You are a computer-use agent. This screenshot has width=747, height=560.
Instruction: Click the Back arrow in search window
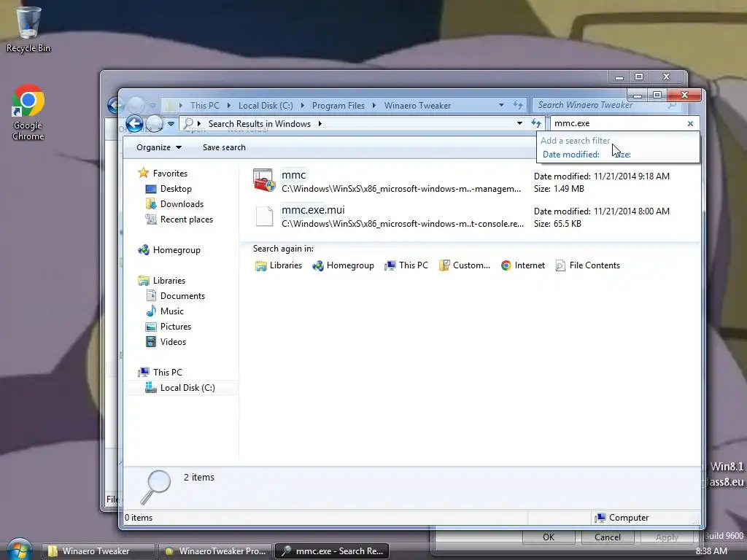coord(135,124)
